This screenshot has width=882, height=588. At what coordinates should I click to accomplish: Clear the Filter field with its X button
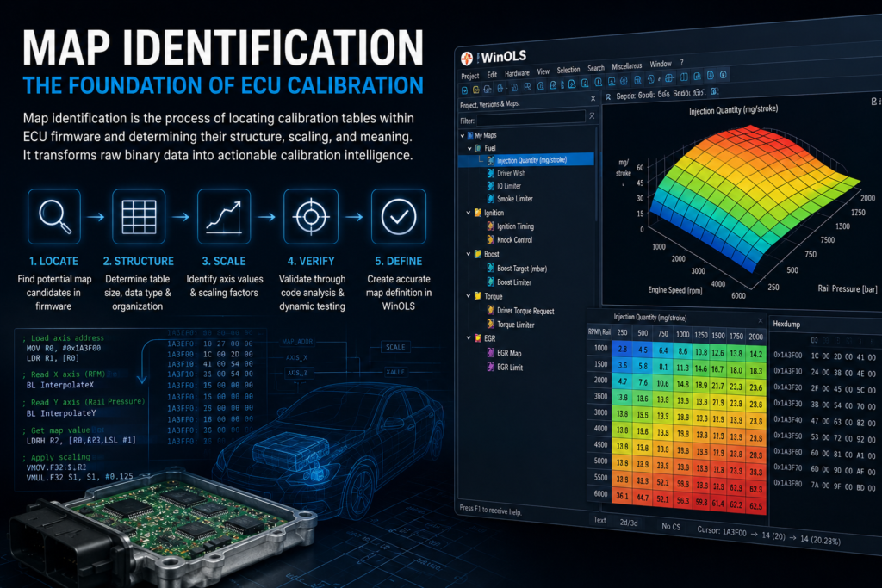[x=592, y=116]
